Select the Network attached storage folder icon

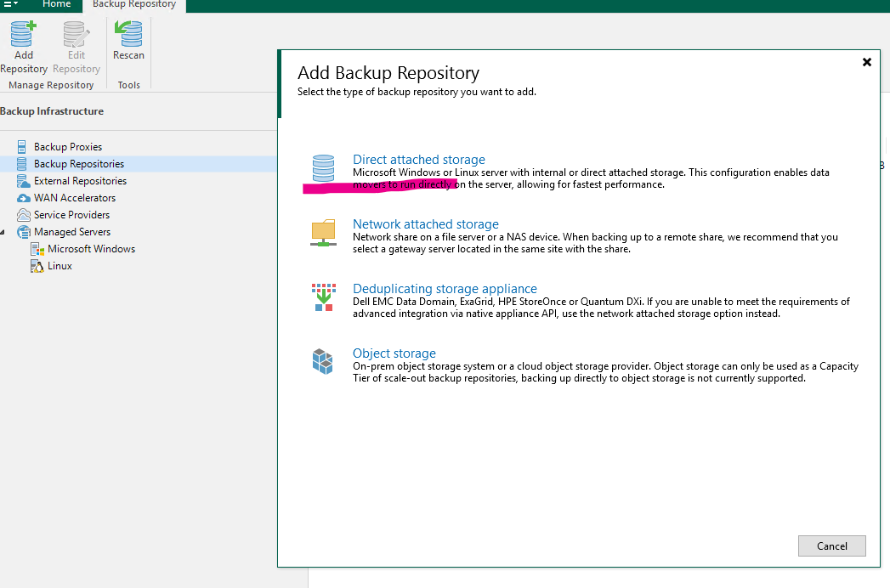pyautogui.click(x=323, y=233)
